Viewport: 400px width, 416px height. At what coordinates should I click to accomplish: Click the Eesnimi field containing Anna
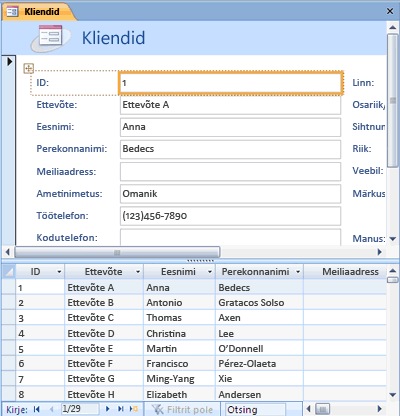[x=230, y=127]
